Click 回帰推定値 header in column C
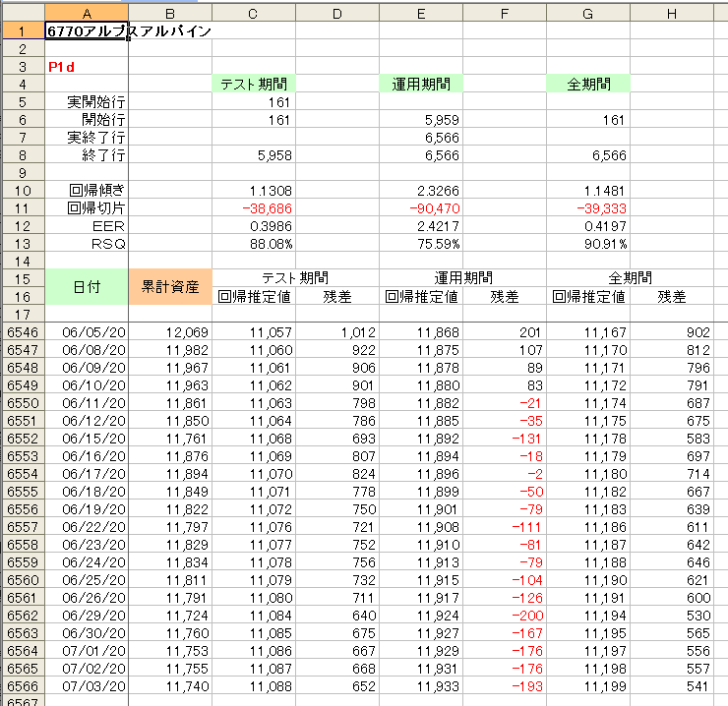The image size is (728, 706). (254, 297)
